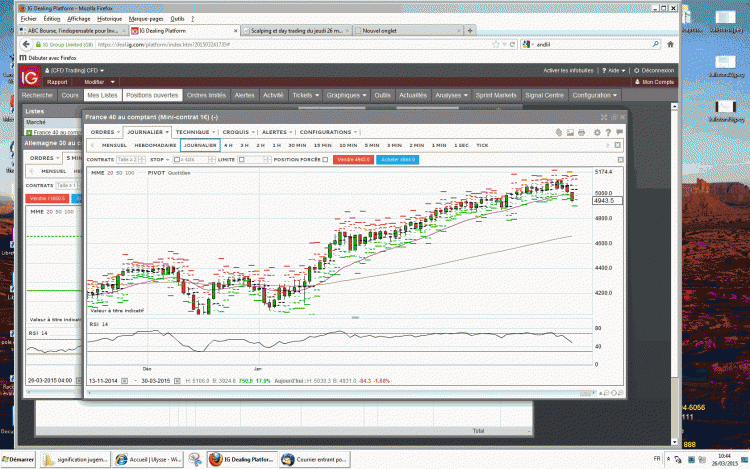
Task: Collapse the timeframe bar icon
Action: (x=618, y=145)
